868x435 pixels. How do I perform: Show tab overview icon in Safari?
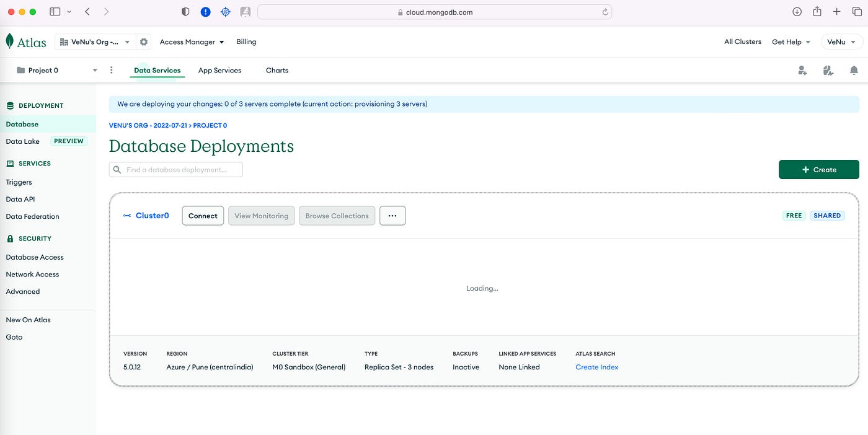tap(856, 12)
